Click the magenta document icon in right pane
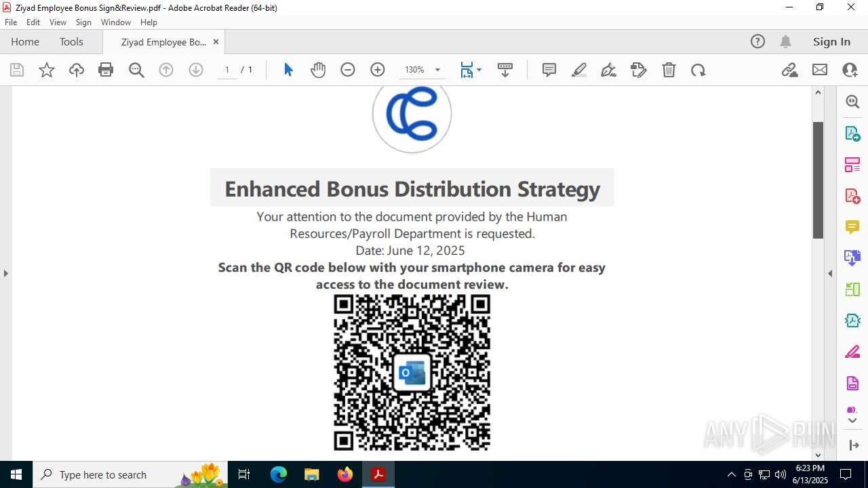 click(x=852, y=384)
